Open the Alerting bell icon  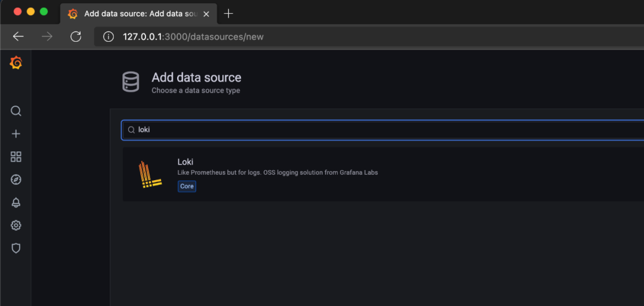coord(16,202)
